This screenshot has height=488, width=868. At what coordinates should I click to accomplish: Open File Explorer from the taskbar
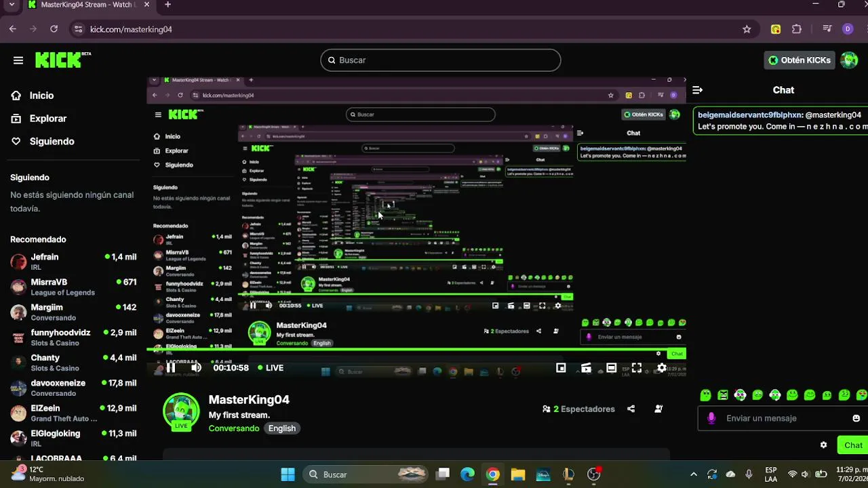coord(518,474)
